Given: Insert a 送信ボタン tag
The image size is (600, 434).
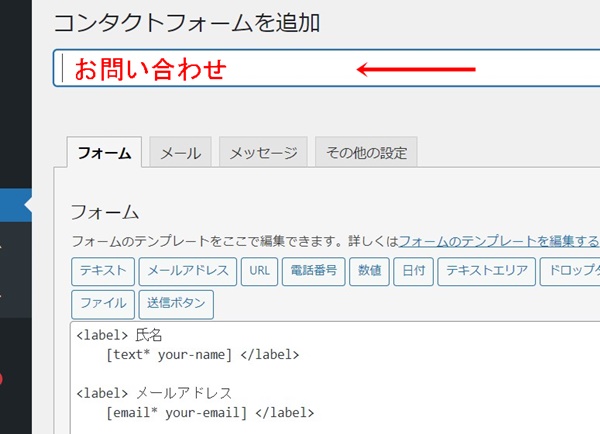Looking at the screenshot, I should coord(176,304).
